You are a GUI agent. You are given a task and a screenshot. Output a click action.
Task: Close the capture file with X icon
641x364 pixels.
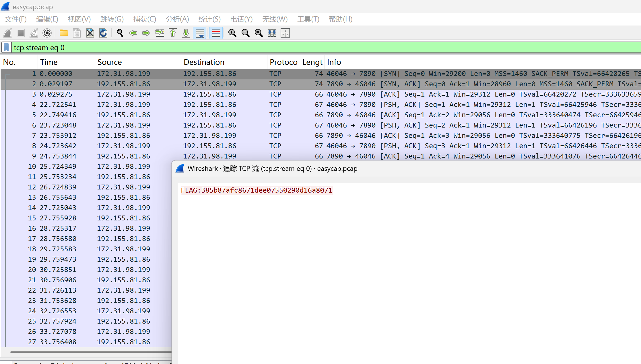[90, 33]
